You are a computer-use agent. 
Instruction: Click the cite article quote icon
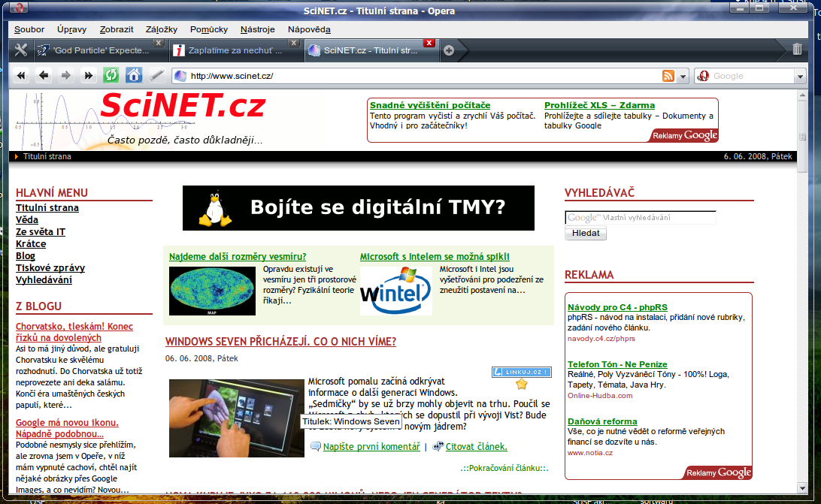(438, 446)
